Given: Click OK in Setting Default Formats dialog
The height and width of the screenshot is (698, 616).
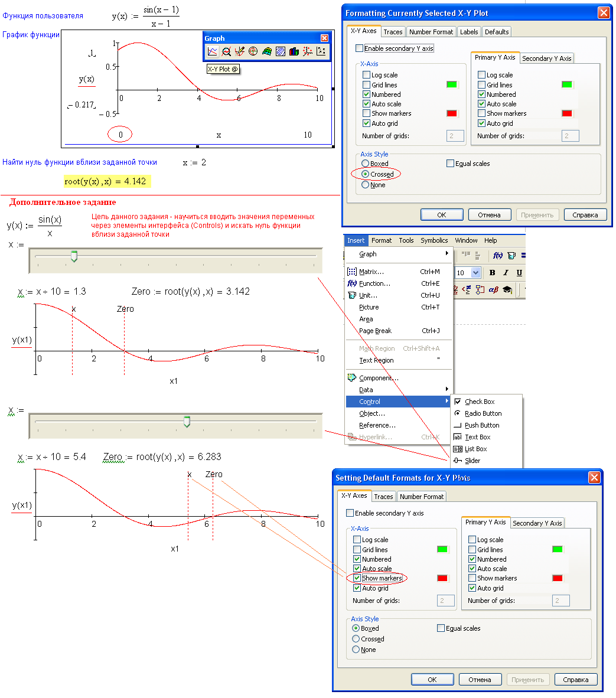Looking at the screenshot, I should (x=432, y=679).
